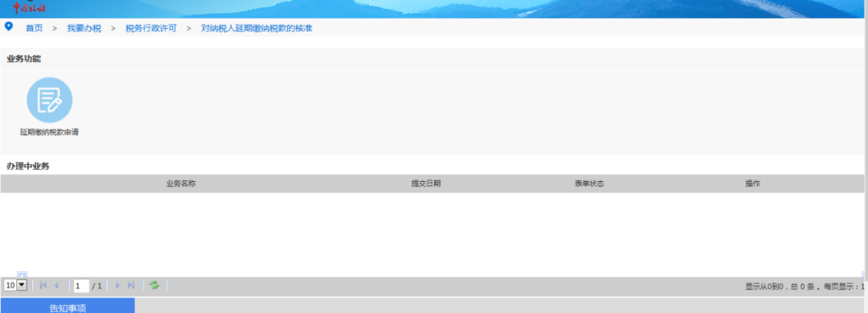Click the 操作 column header
The width and height of the screenshot is (868, 313).
click(752, 183)
